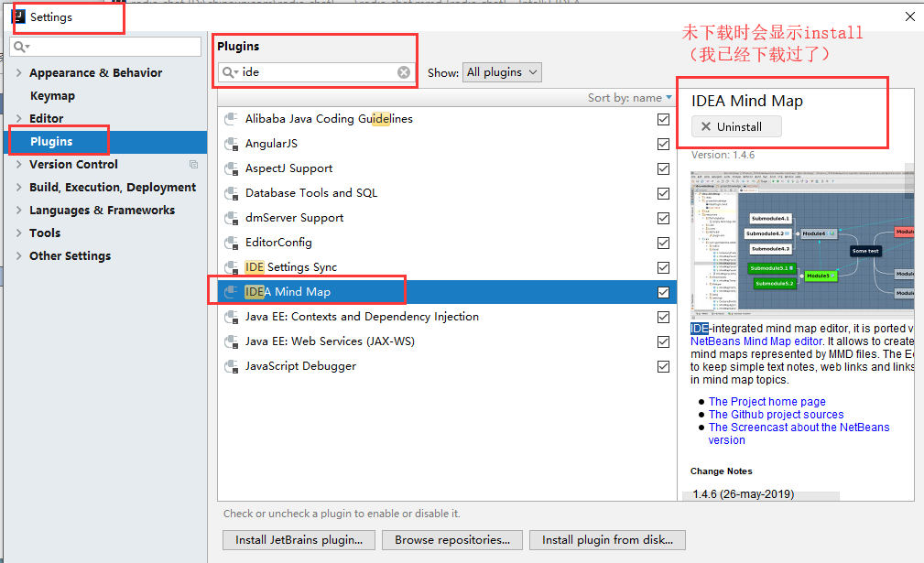Expand the Tools settings group

[19, 233]
